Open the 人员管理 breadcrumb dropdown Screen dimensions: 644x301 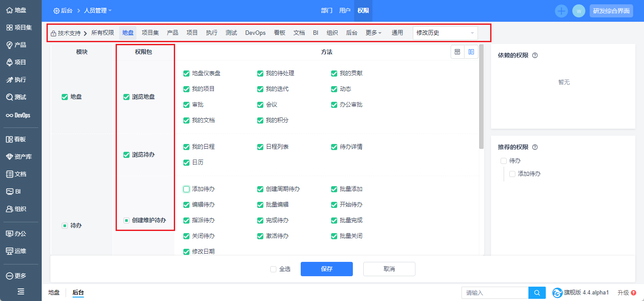[x=98, y=10]
